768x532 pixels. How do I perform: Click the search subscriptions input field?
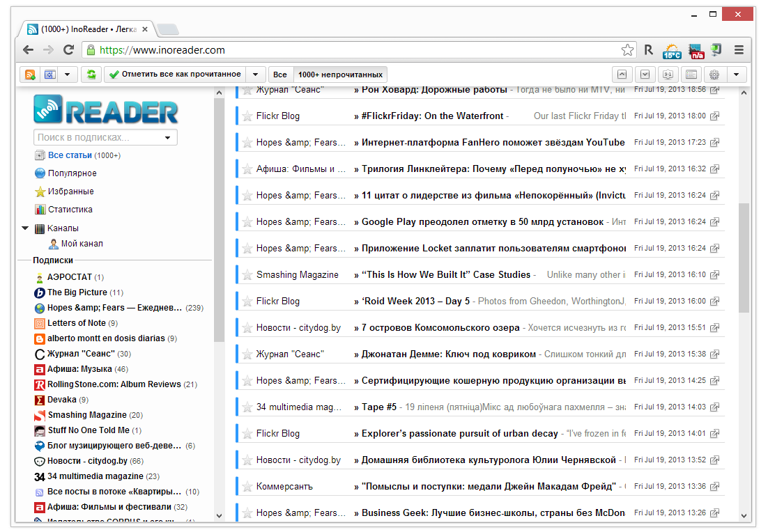98,138
